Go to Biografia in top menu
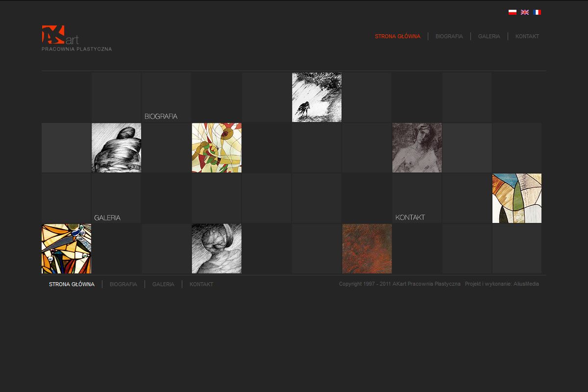Screen dimensions: 588x392 click(x=449, y=36)
